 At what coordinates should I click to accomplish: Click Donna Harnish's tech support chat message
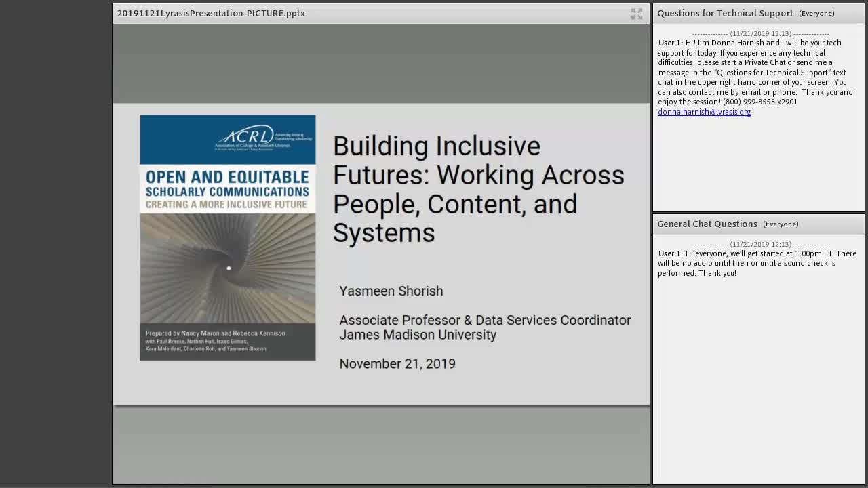755,77
